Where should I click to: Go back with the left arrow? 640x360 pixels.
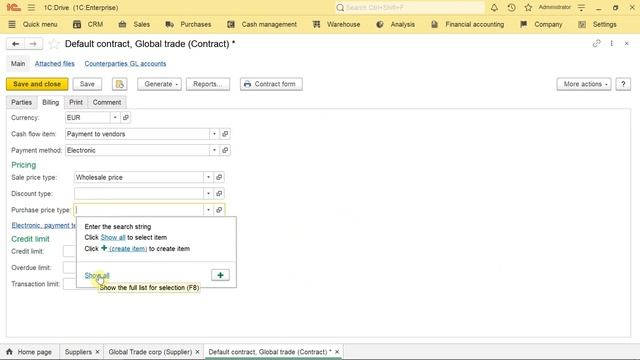point(16,44)
